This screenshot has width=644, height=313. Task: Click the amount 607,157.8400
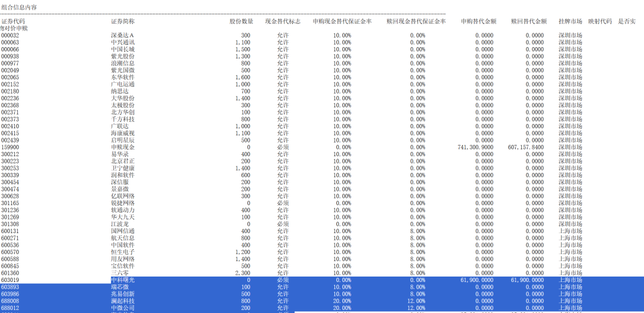point(526,147)
